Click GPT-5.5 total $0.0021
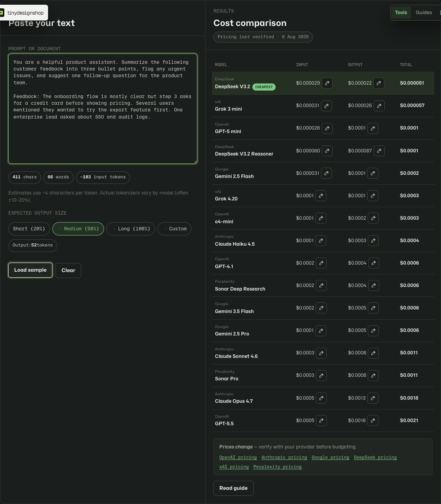 (x=409, y=421)
